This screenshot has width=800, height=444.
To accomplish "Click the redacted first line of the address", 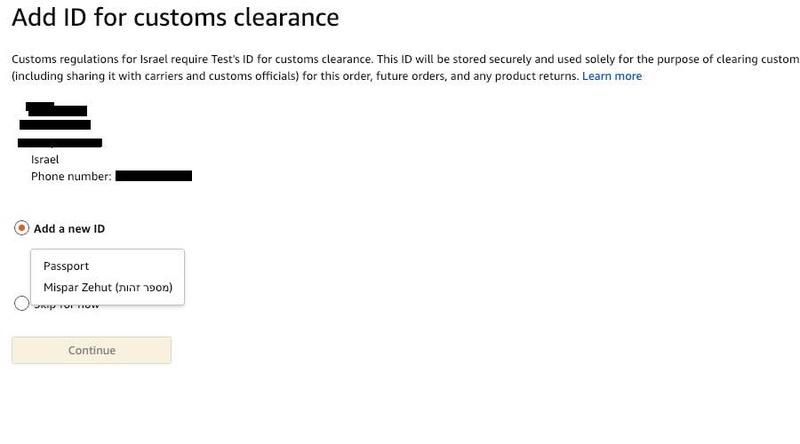I will pyautogui.click(x=54, y=109).
